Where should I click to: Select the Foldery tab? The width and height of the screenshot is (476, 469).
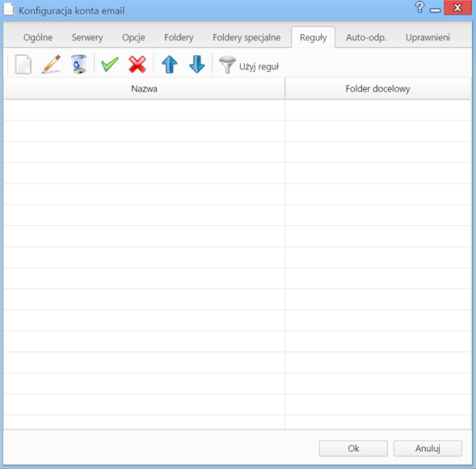tap(179, 37)
